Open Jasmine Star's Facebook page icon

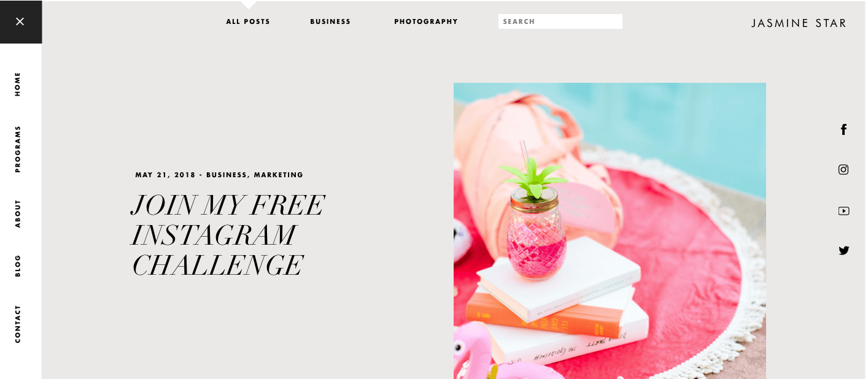pyautogui.click(x=843, y=129)
